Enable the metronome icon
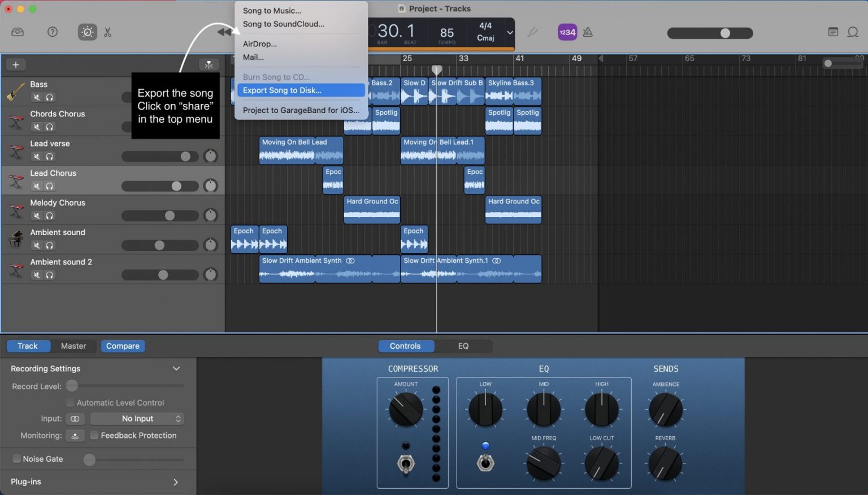 [x=588, y=32]
